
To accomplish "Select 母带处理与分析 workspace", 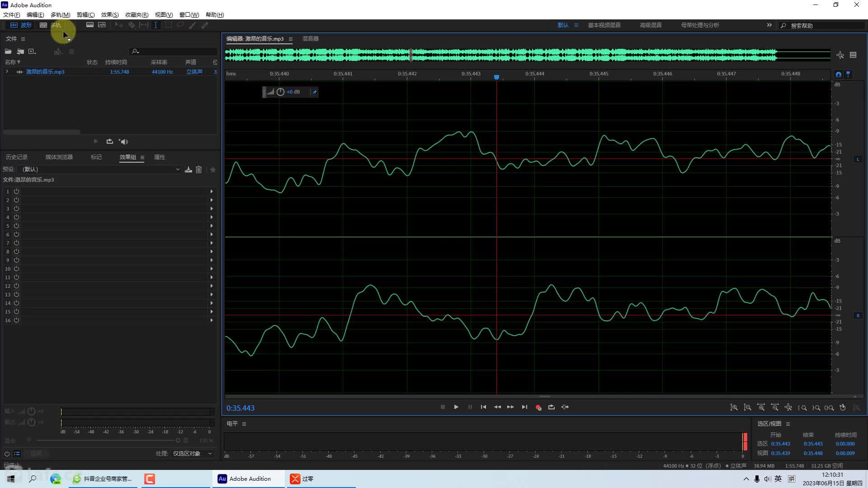I will coord(700,25).
